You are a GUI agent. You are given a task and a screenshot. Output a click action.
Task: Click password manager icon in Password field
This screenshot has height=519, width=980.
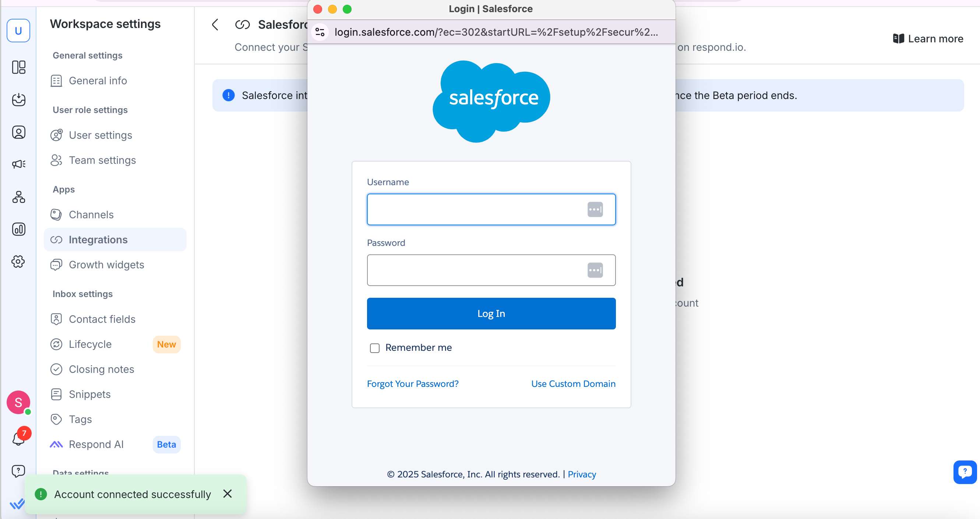[595, 270]
